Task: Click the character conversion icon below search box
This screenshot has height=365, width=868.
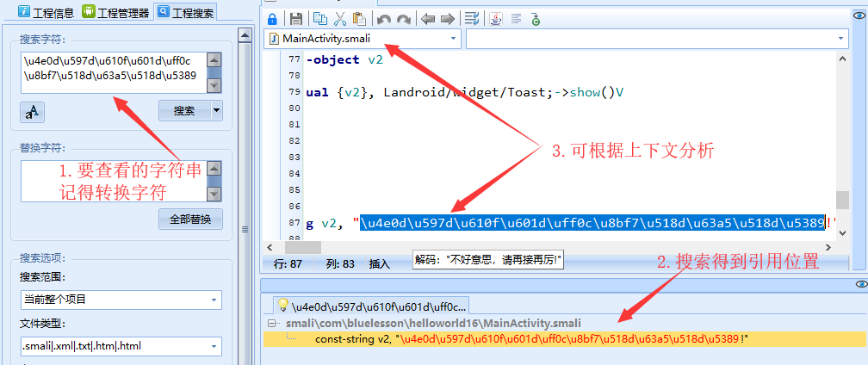Action: (32, 111)
